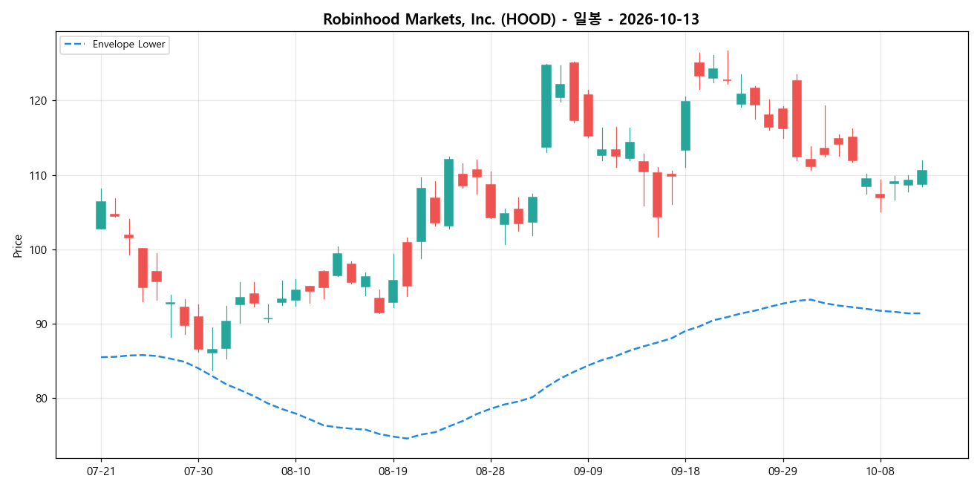Image resolution: width=980 pixels, height=490 pixels.
Task: Click the 80 y-axis tick label
Action: (x=43, y=399)
